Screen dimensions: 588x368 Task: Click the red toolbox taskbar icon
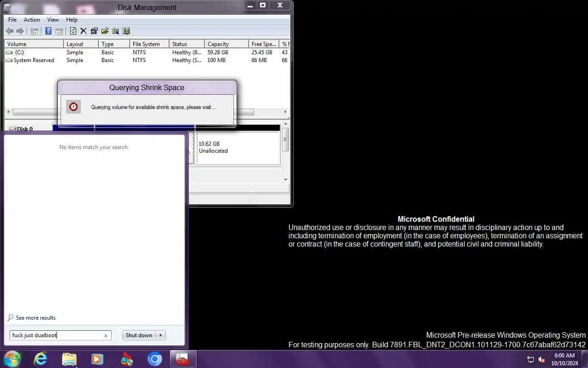tap(183, 359)
